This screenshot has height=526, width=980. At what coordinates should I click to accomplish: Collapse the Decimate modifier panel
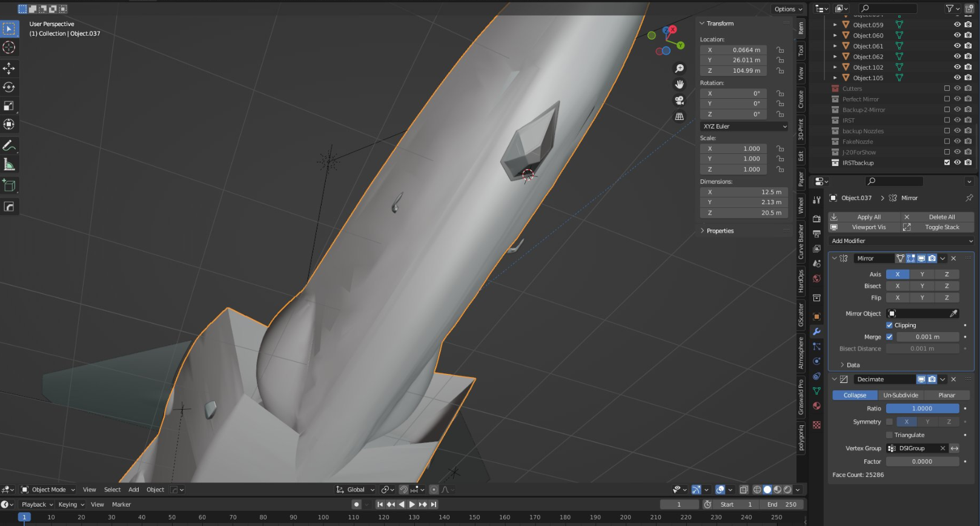click(835, 379)
